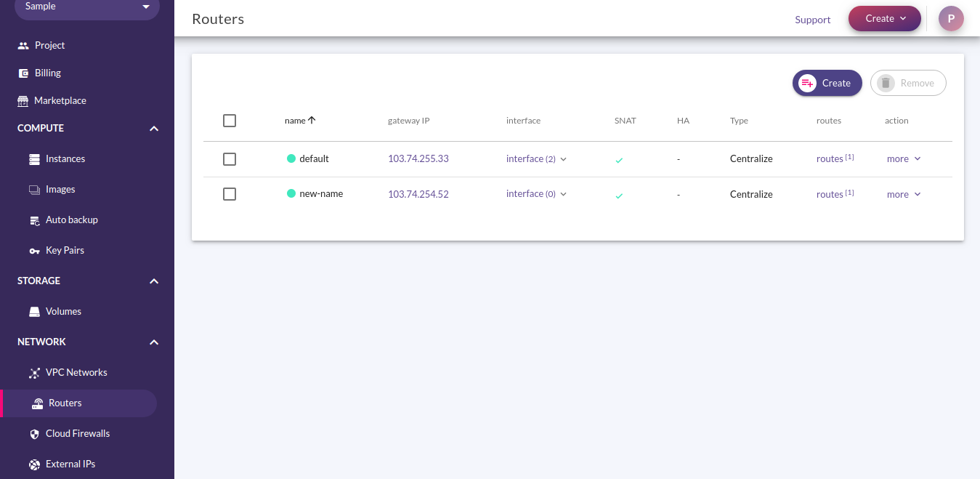Viewport: 980px width, 479px height.
Task: Open the top bar Create dropdown
Action: (x=885, y=19)
